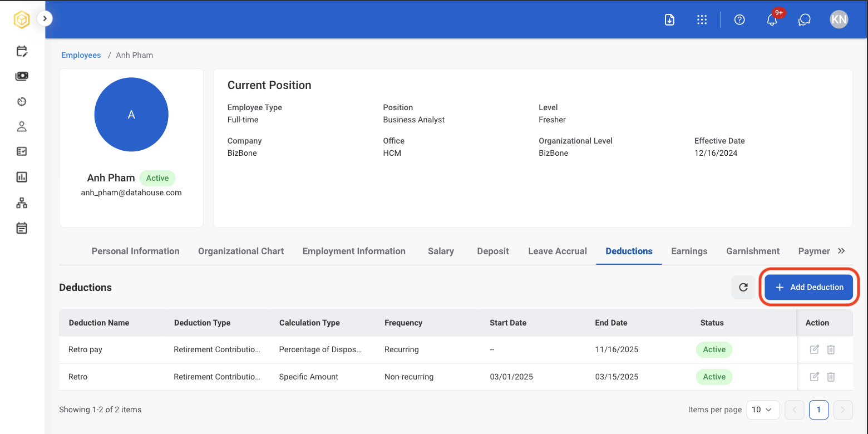Open the KN user avatar menu
Viewport: 868px width, 434px height.
(x=839, y=19)
